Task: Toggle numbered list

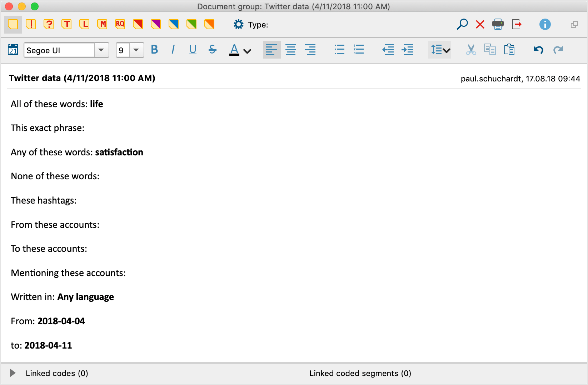Action: tap(359, 50)
